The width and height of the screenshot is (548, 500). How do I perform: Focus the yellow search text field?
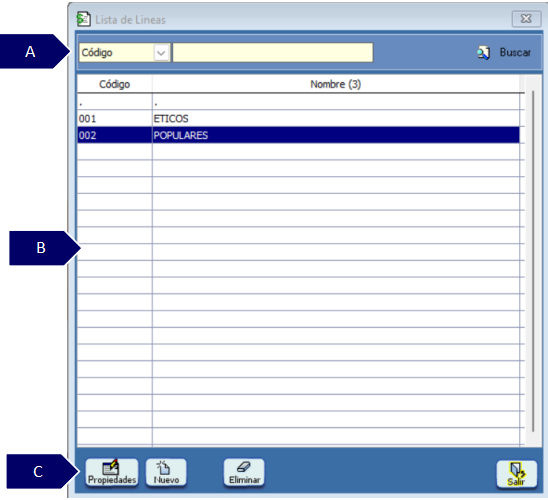point(273,53)
